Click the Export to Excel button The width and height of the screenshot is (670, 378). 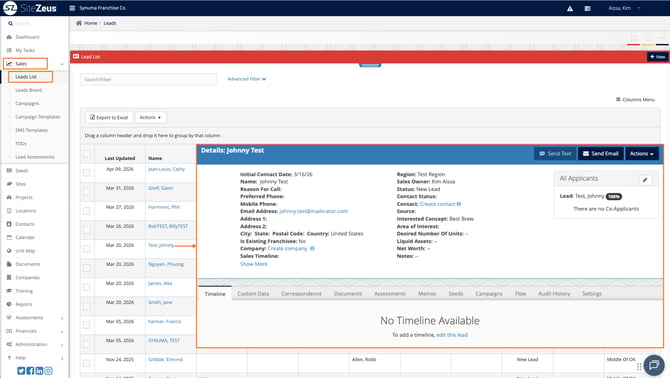(109, 117)
